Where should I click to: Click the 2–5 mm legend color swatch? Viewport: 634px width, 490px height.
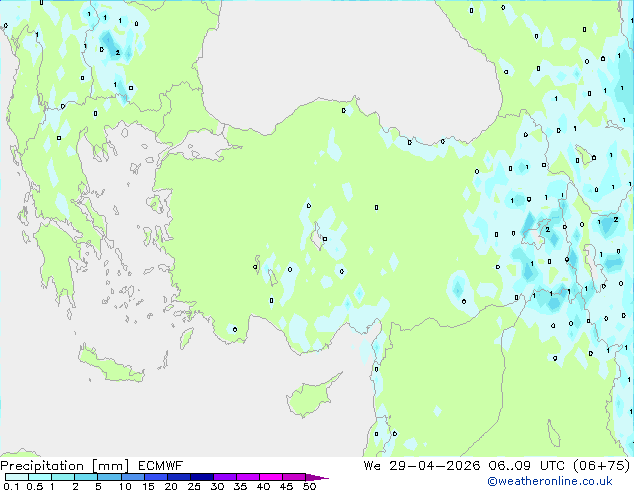[86, 477]
